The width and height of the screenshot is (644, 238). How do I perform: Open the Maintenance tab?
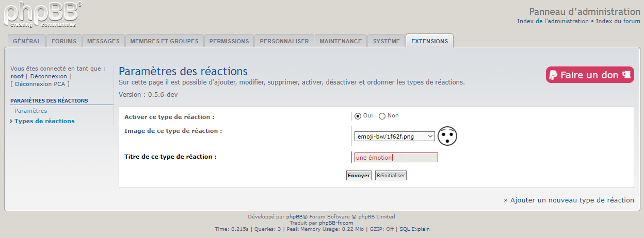[341, 41]
